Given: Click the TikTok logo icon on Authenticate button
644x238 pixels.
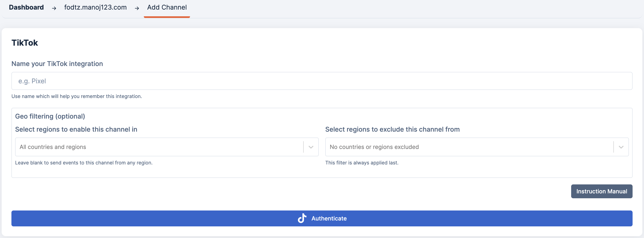Looking at the screenshot, I should tap(302, 218).
